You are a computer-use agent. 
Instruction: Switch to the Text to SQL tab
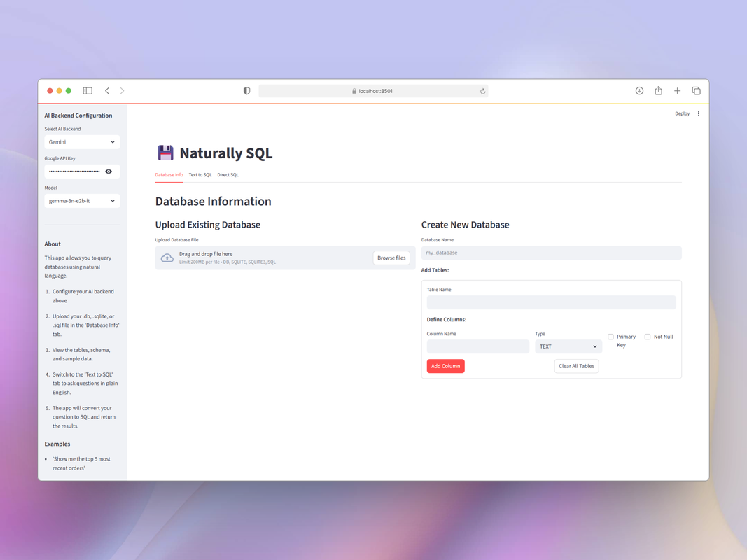pos(200,175)
